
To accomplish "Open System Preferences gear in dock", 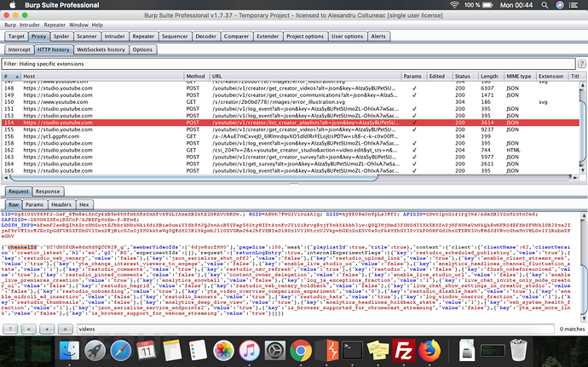I will 275,352.
